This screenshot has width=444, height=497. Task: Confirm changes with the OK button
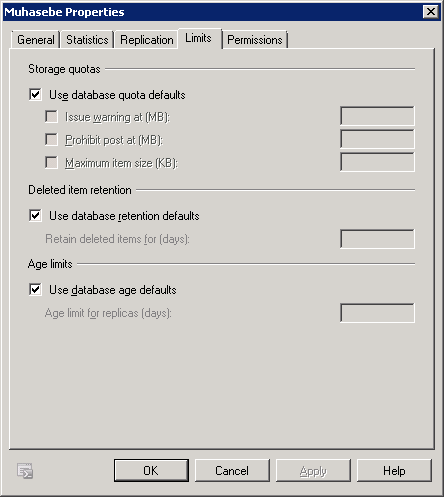point(151,471)
